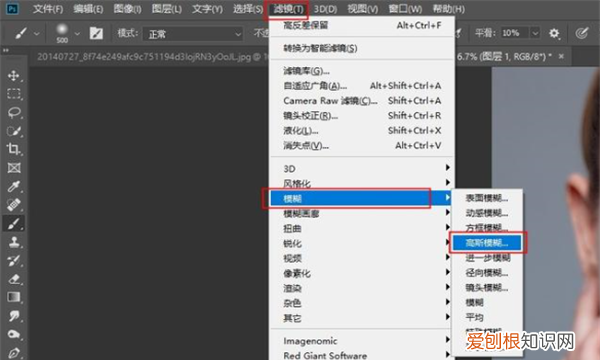
Task: Expand the 风格化 submenu
Action: click(362, 184)
